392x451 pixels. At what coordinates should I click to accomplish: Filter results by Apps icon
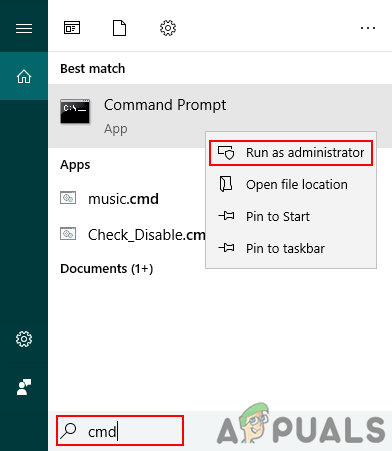point(72,28)
